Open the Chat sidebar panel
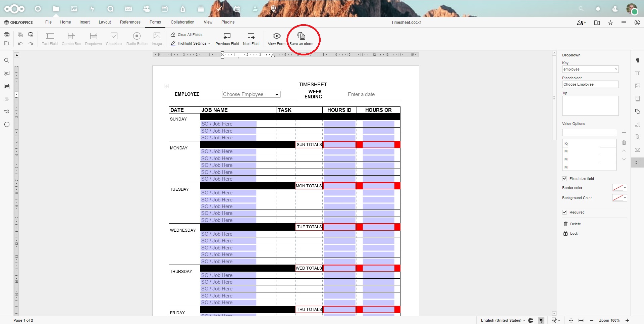 point(6,86)
